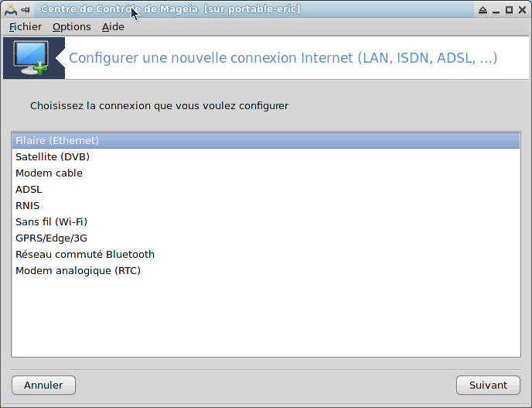
Task: Click the Suivant button
Action: tap(488, 385)
